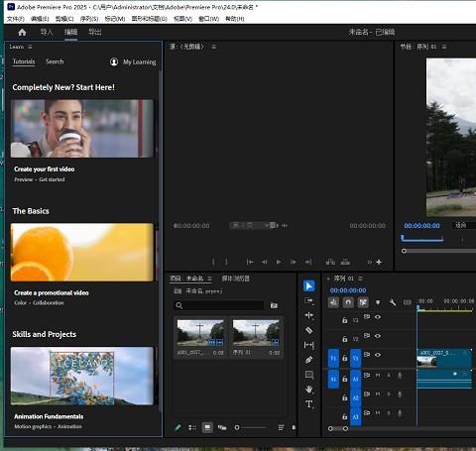Adjust Project panel thumbnail zoom slider
Image resolution: width=476 pixels, height=451 pixels.
(x=237, y=427)
